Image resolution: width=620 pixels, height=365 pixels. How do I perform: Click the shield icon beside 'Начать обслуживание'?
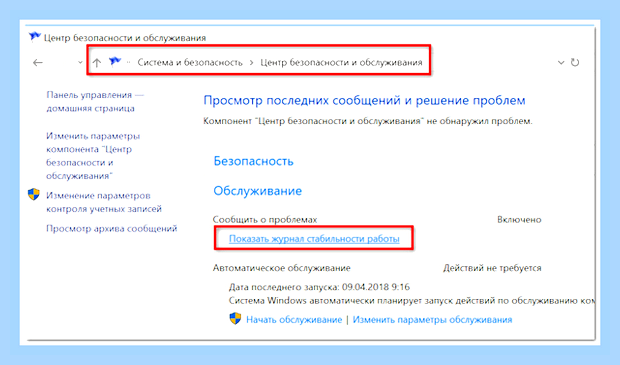click(235, 319)
